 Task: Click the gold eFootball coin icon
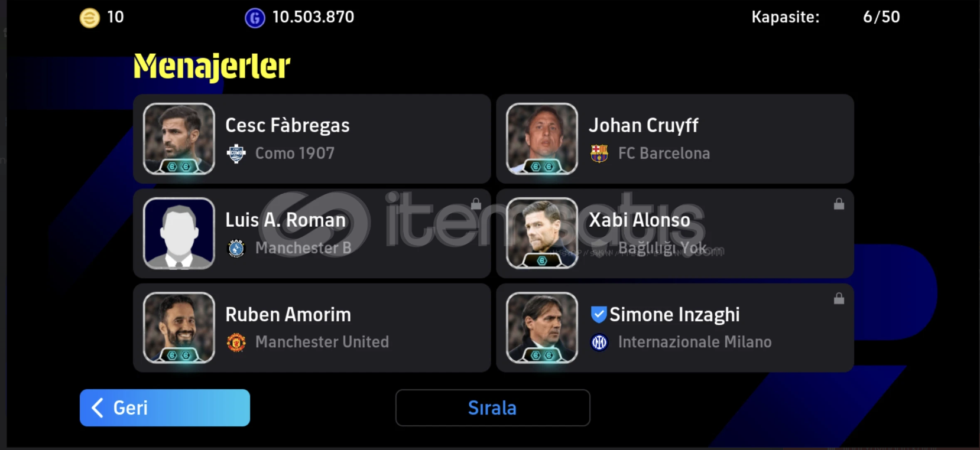[90, 18]
